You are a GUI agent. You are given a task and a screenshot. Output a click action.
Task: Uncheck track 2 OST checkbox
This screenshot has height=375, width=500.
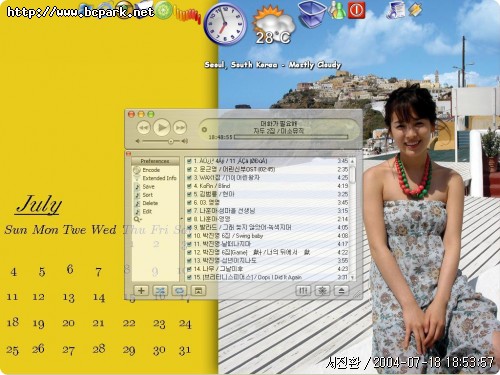[189, 169]
